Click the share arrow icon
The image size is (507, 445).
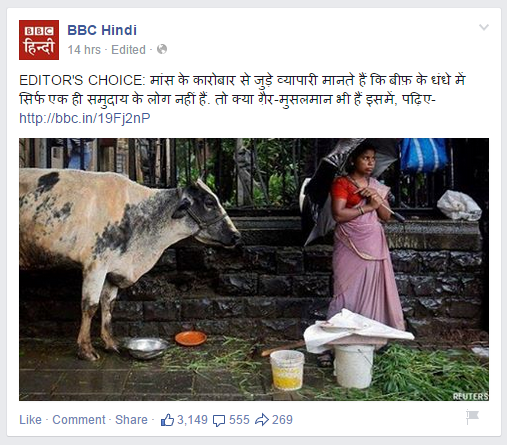pyautogui.click(x=262, y=420)
